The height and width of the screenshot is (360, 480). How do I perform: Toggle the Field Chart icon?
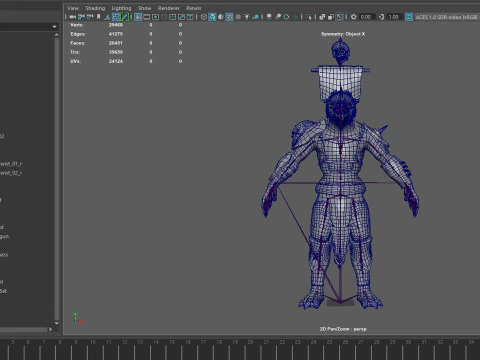pos(173,17)
